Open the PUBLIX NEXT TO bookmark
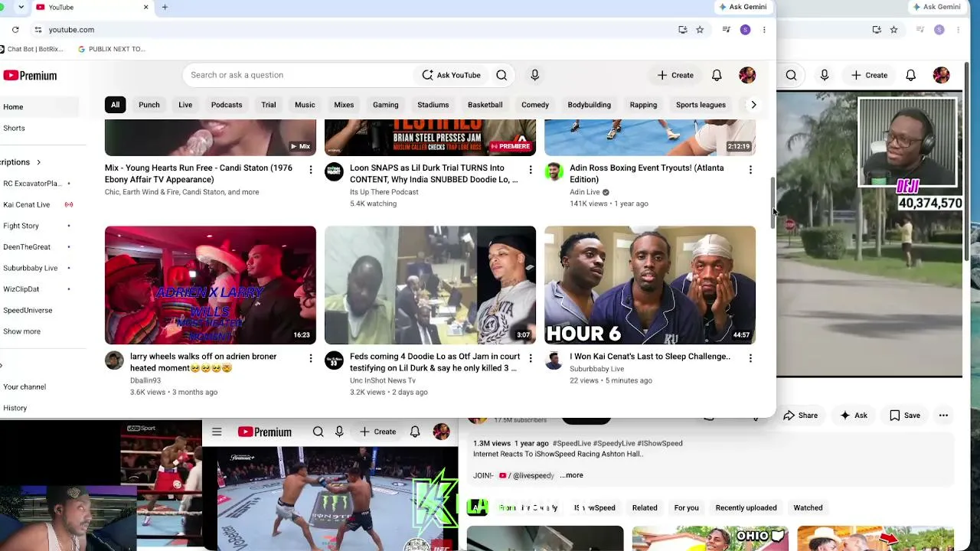 click(112, 49)
